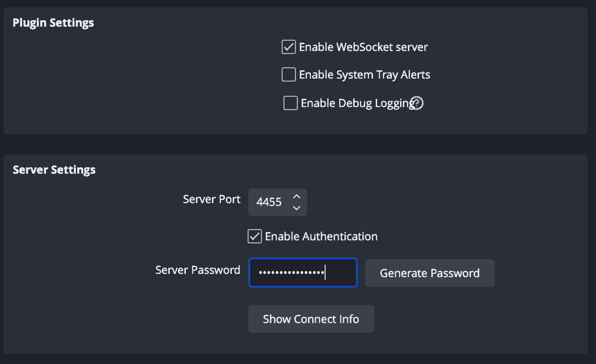Click the text caret after the password dots

click(326, 273)
